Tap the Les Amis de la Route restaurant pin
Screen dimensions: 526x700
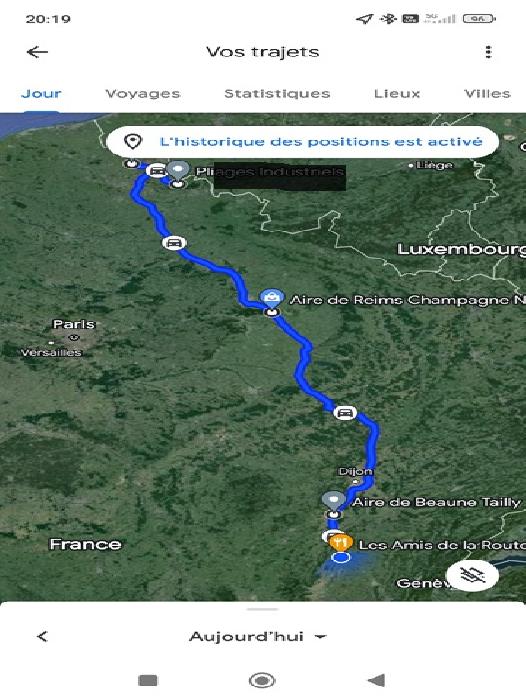pyautogui.click(x=340, y=543)
